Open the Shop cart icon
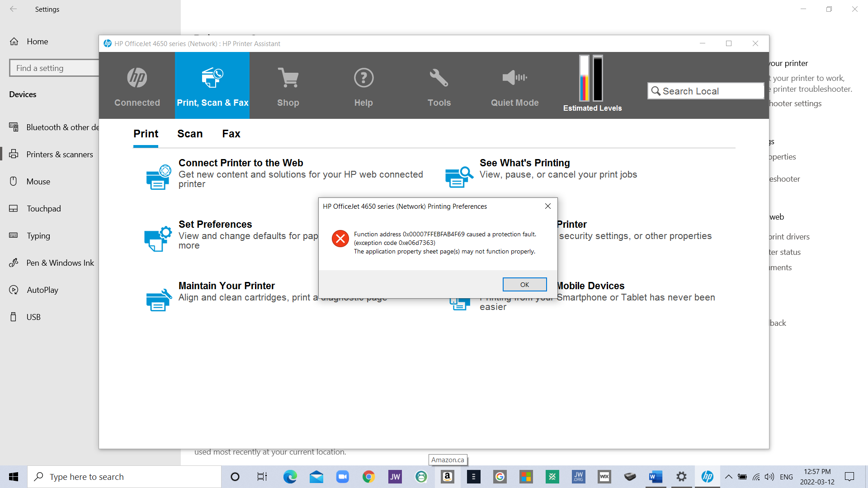The image size is (868, 488). click(x=288, y=78)
